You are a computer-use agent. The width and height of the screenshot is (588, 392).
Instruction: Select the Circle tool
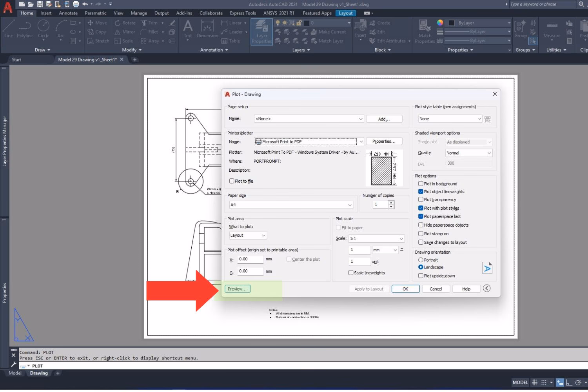(x=44, y=29)
